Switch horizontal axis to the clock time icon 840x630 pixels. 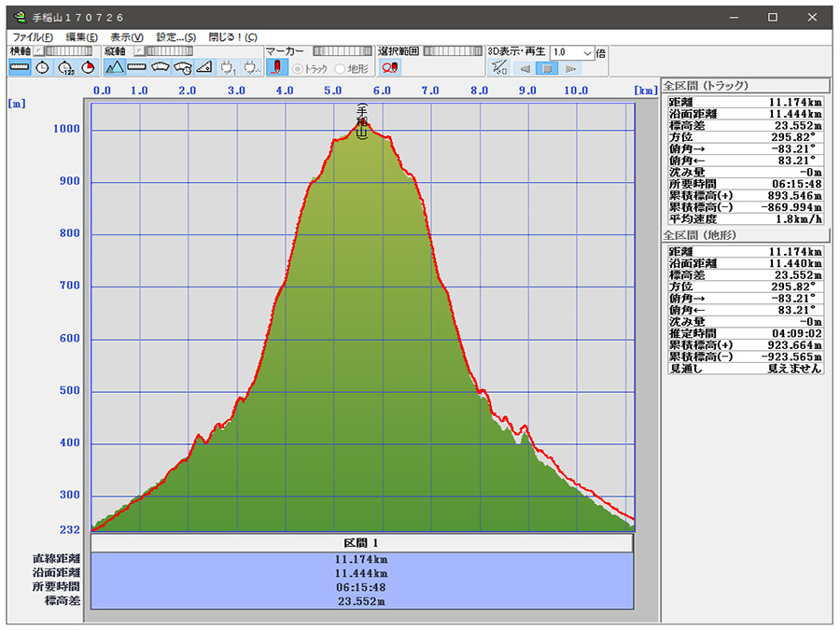[43, 67]
